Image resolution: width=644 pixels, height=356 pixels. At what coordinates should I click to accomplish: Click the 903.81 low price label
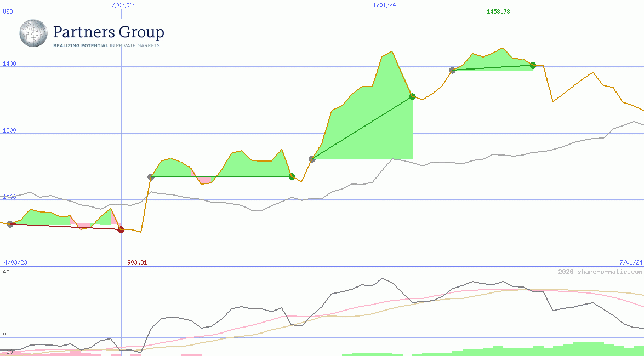click(x=137, y=262)
